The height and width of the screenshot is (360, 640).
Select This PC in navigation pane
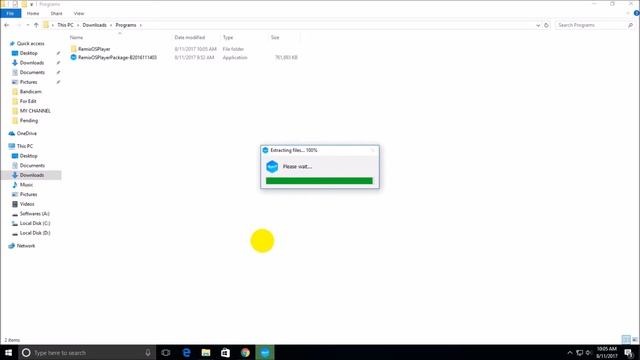click(25, 146)
